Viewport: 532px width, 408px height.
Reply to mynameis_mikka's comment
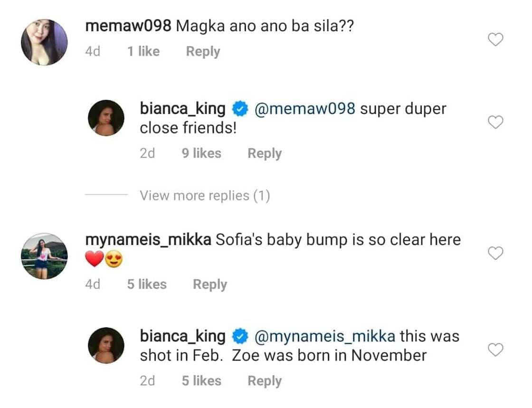point(209,284)
